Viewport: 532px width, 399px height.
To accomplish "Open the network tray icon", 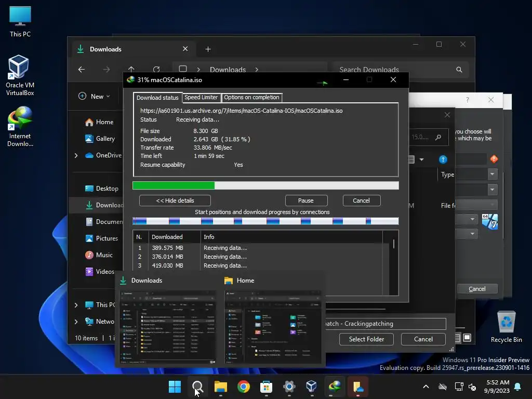I will pyautogui.click(x=459, y=387).
